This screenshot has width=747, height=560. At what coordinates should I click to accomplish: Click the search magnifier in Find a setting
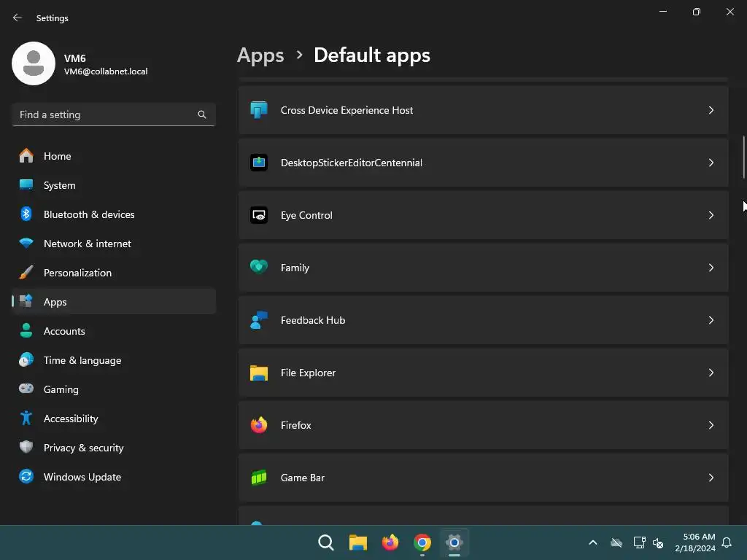pyautogui.click(x=202, y=114)
